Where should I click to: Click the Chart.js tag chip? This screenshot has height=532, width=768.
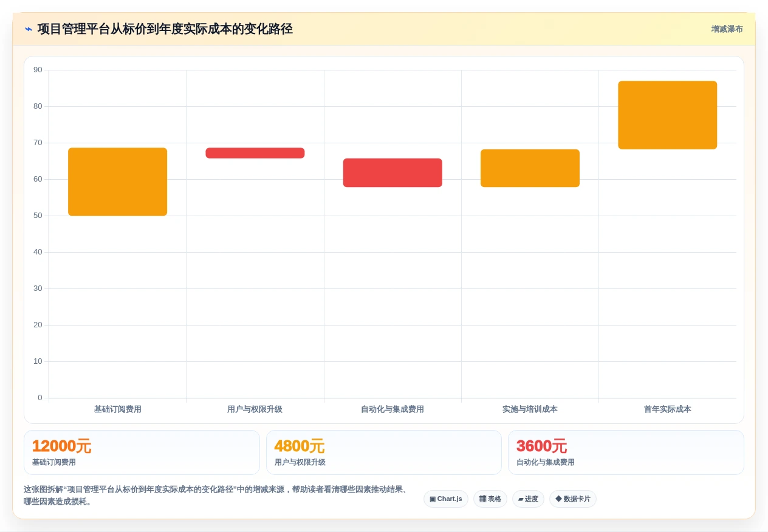coord(446,499)
